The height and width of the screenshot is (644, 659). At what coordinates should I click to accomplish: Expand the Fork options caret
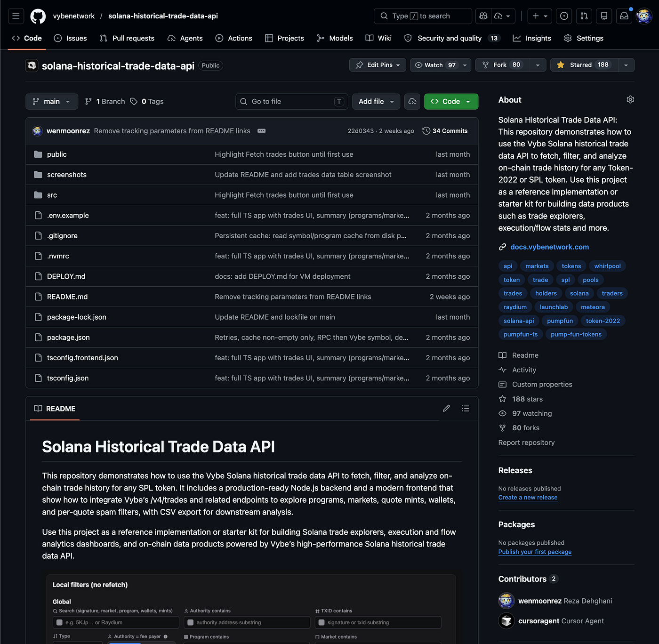point(538,65)
